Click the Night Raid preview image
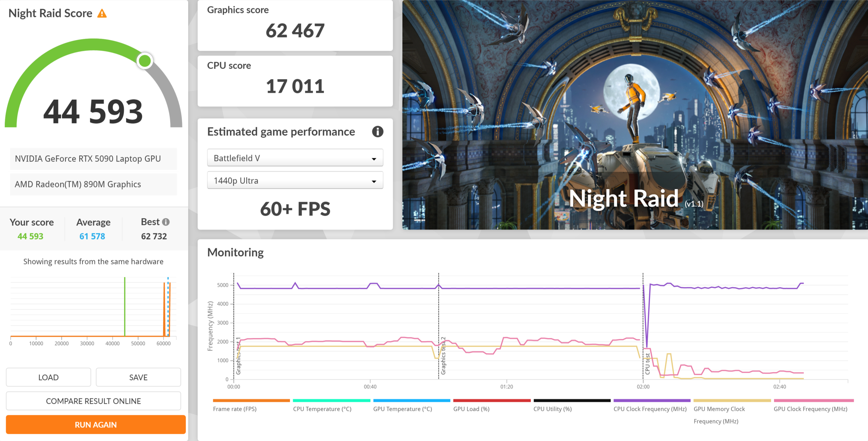This screenshot has height=441, width=868. coord(634,115)
